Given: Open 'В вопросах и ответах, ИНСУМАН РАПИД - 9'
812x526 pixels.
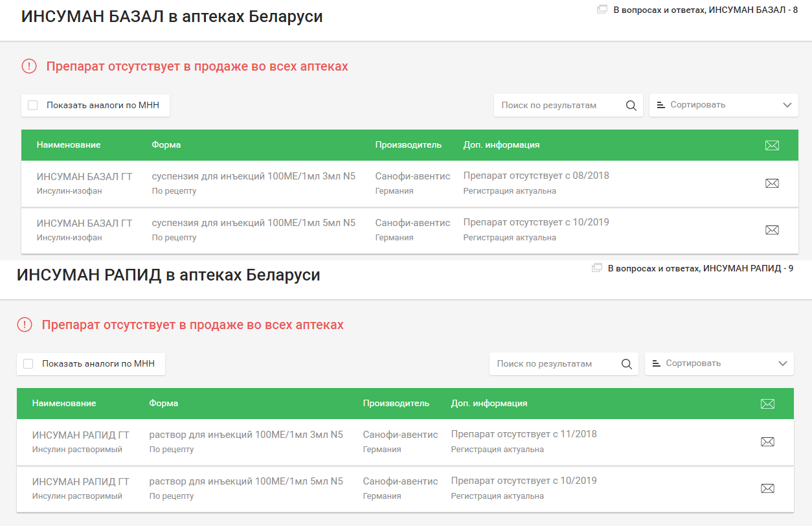Looking at the screenshot, I should coord(701,268).
